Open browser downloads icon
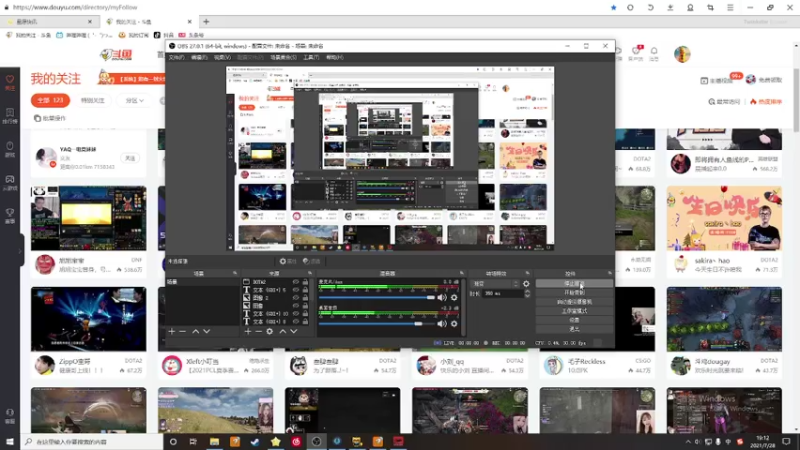800x450 pixels. point(670,8)
